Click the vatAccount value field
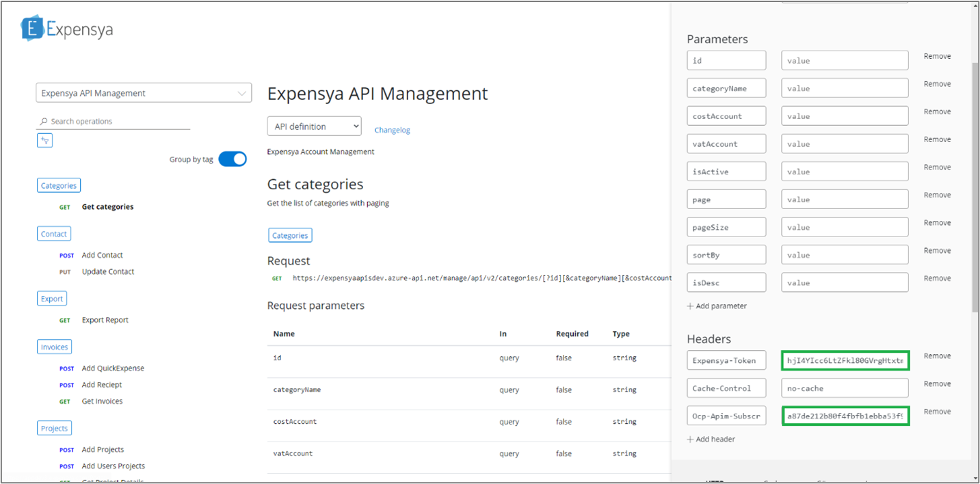 tap(845, 144)
